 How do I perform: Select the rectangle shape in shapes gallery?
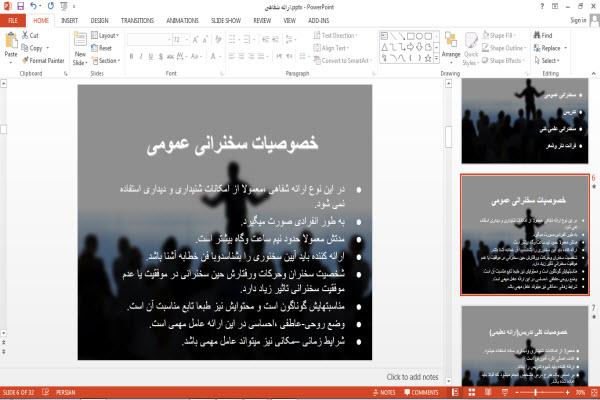[x=411, y=36]
